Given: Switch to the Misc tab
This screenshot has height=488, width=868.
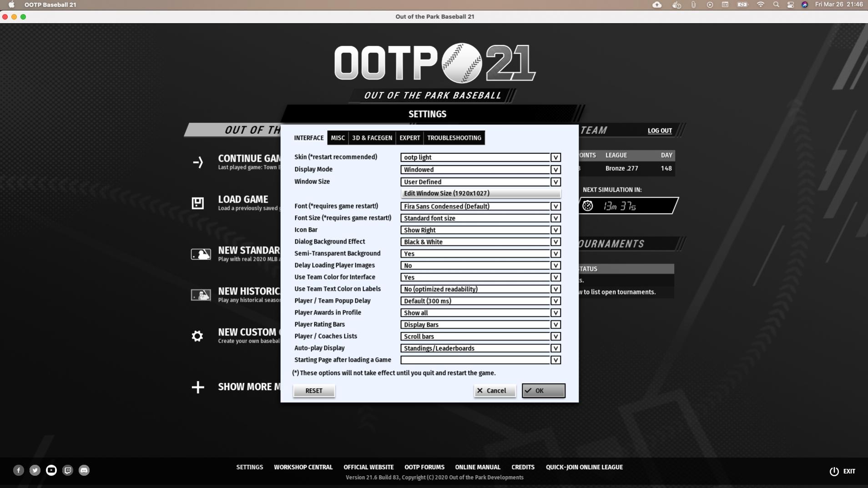Looking at the screenshot, I should [338, 138].
